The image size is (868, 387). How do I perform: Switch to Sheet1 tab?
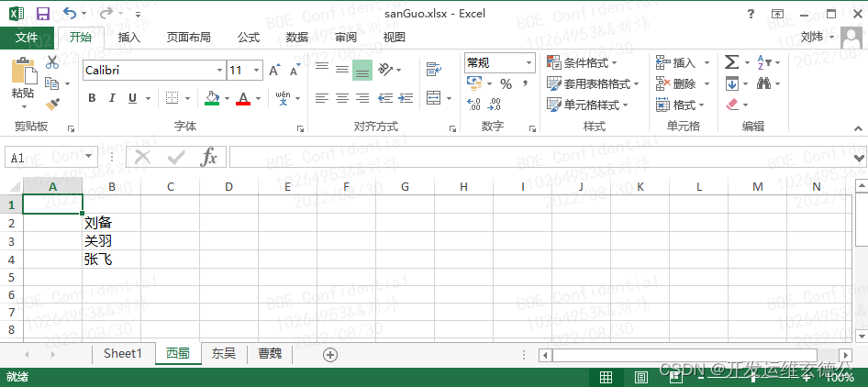click(123, 353)
